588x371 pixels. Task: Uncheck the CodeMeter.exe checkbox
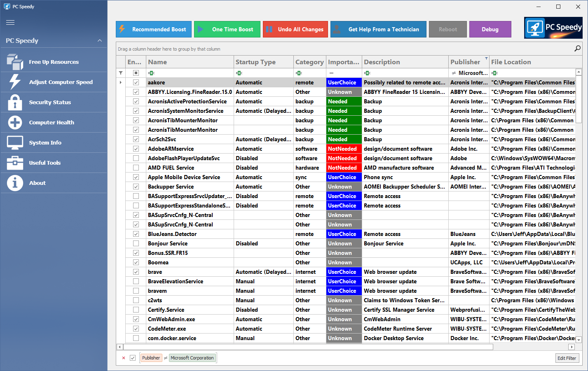pos(136,329)
